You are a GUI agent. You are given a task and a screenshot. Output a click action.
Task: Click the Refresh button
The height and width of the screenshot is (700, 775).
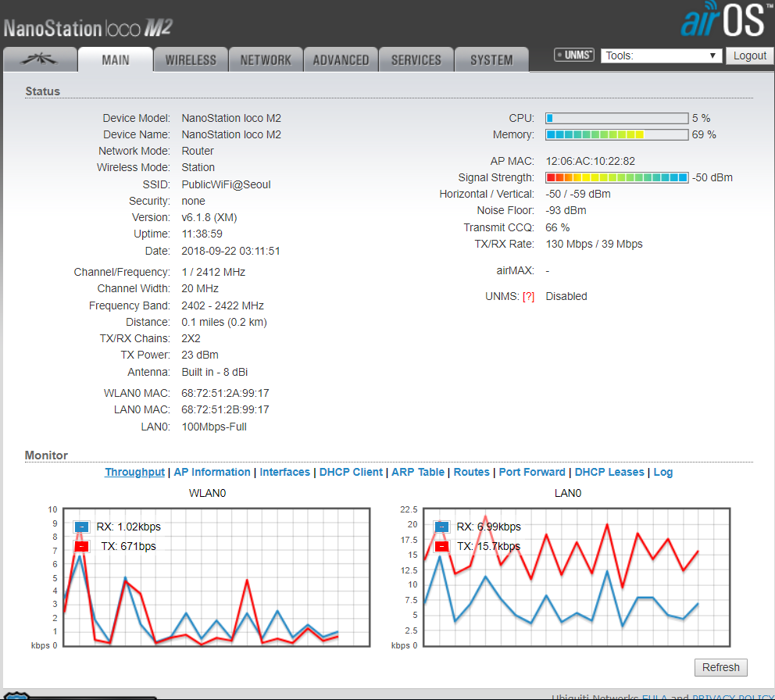coord(720,667)
